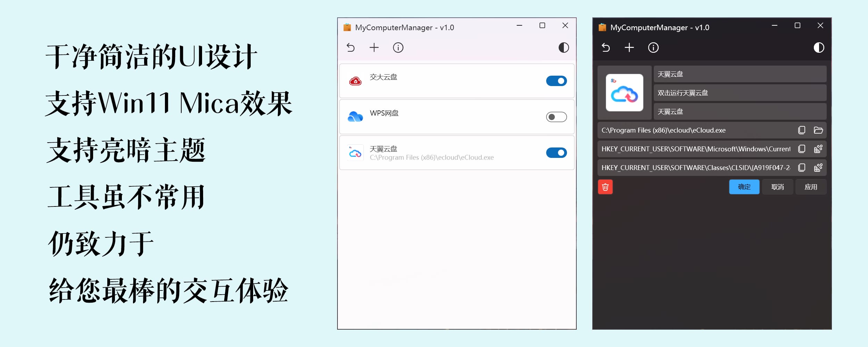Add a new entry in the light window
Image resolution: width=868 pixels, height=347 pixels.
click(x=374, y=48)
